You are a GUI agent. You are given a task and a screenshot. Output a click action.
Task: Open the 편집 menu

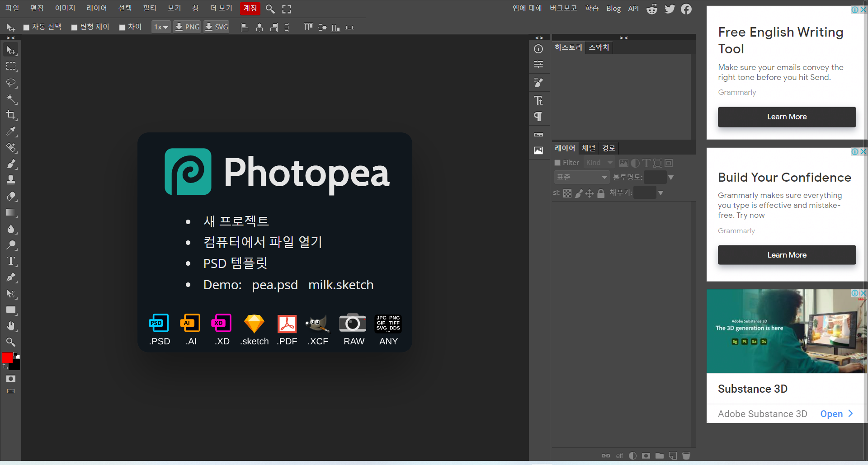(37, 8)
